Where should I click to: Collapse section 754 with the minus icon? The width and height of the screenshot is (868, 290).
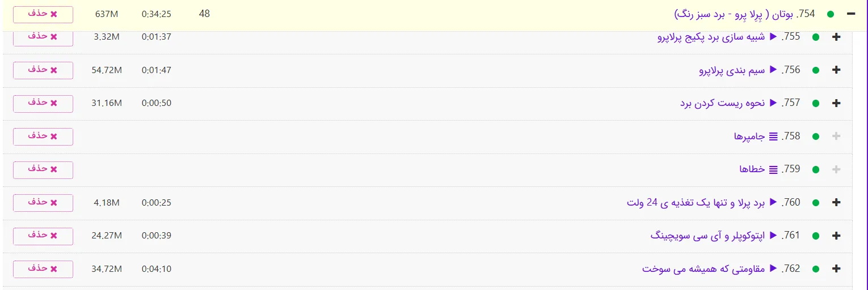[850, 14]
